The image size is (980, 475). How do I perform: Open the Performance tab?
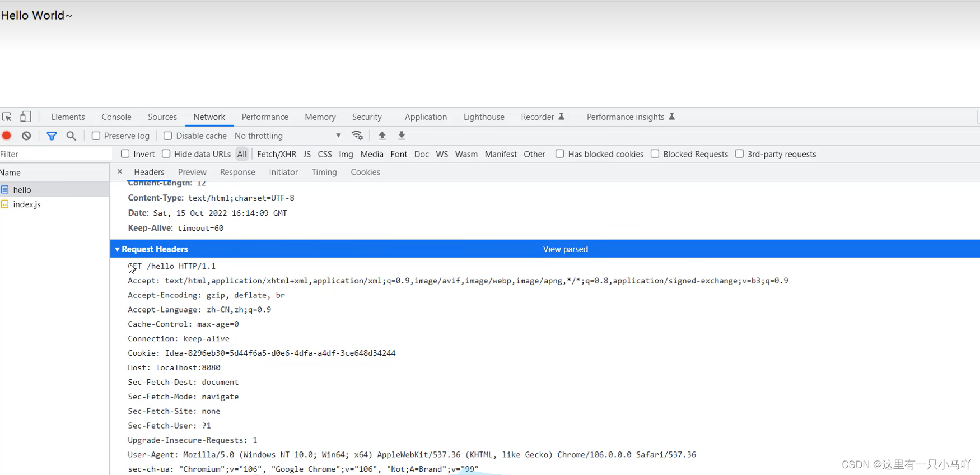pyautogui.click(x=265, y=117)
